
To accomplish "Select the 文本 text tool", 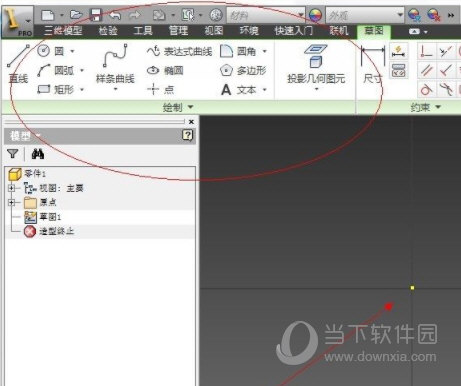I will coord(239,90).
